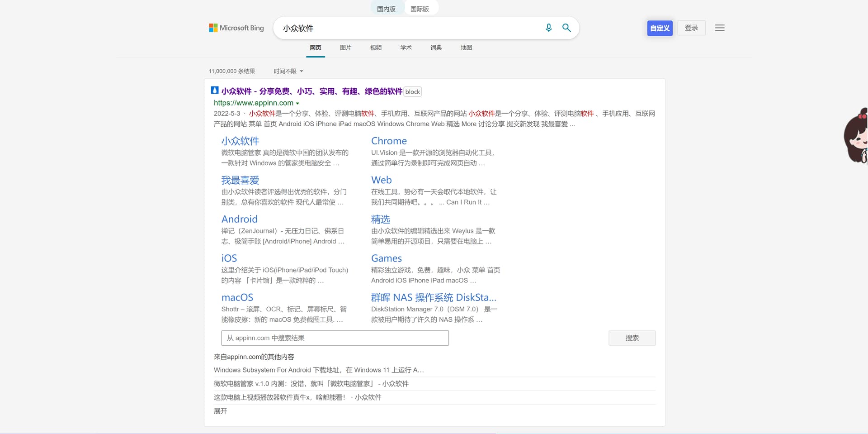The width and height of the screenshot is (868, 434).
Task: Expand the arrow next to the appinn.com URL
Action: click(x=297, y=103)
